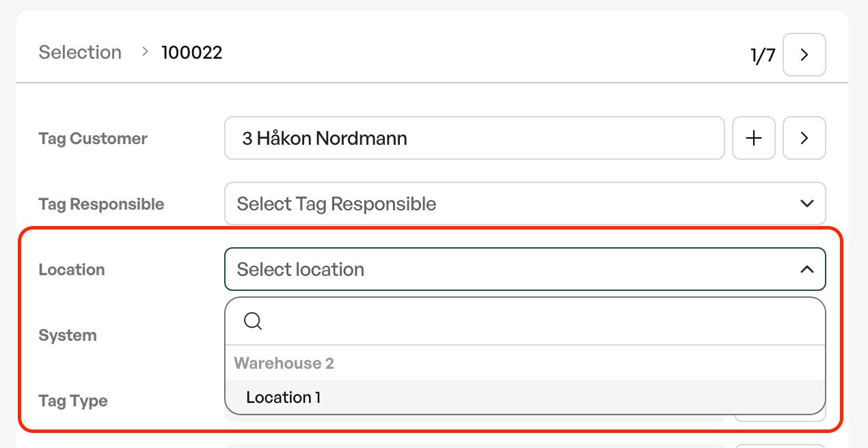Click the 100022 breadcrumb item
Screen dimensions: 868x448
192,52
